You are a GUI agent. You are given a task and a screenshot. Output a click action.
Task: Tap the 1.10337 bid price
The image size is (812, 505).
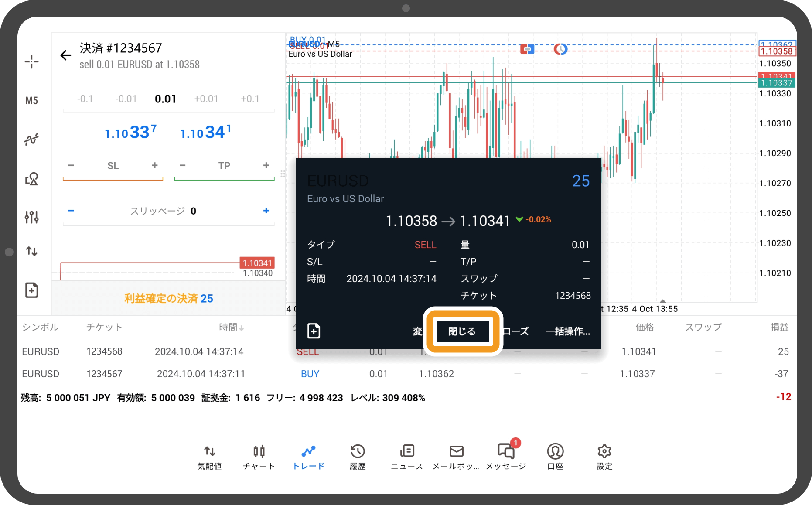click(130, 132)
